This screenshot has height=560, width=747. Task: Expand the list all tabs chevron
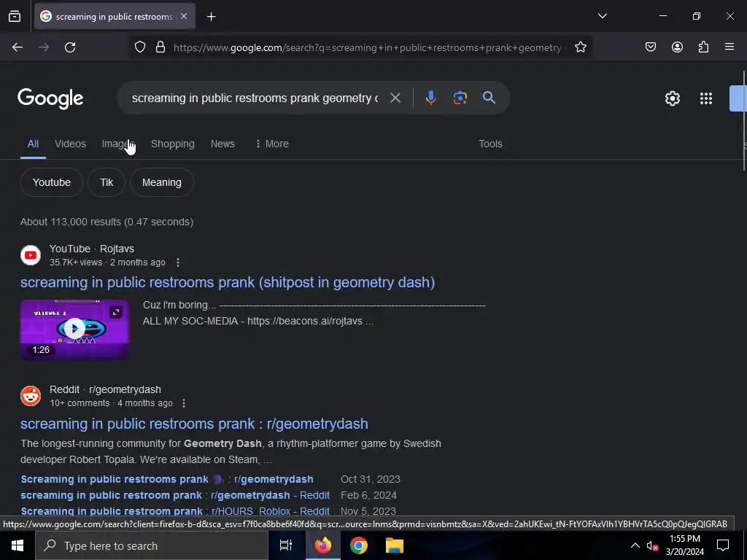tap(602, 16)
